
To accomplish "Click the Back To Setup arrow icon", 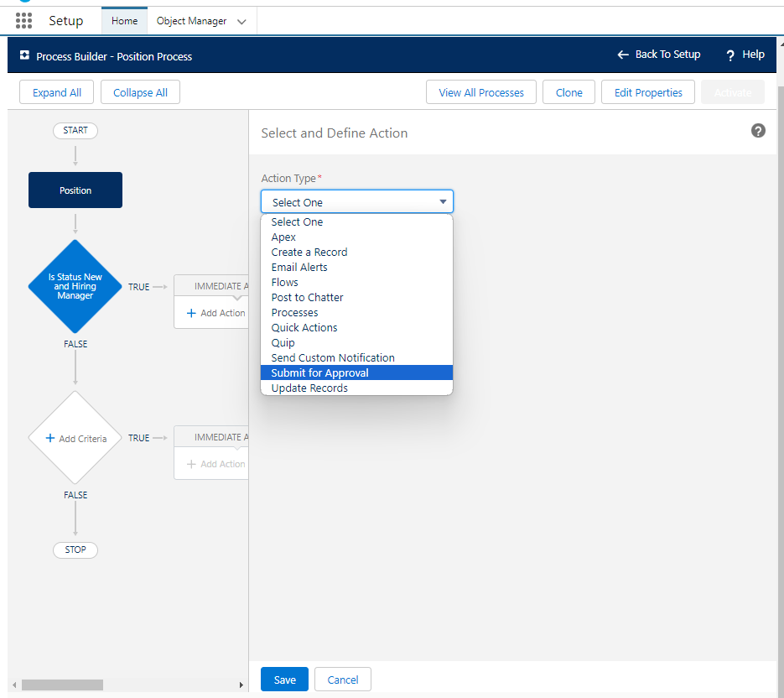I will pyautogui.click(x=623, y=55).
